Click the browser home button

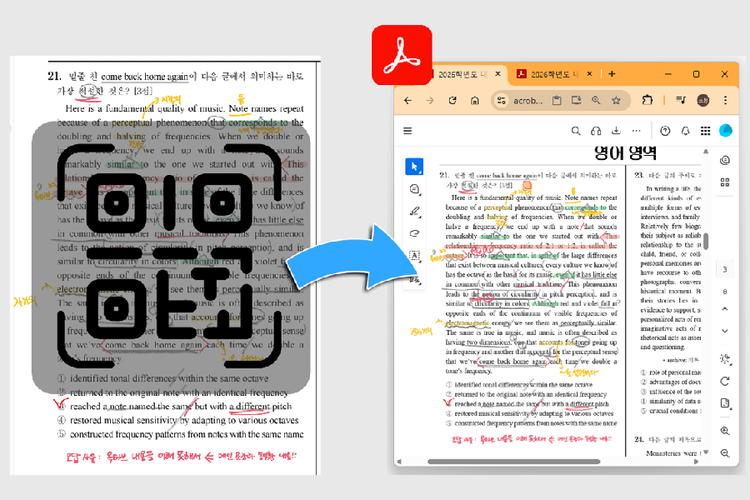pos(475,100)
